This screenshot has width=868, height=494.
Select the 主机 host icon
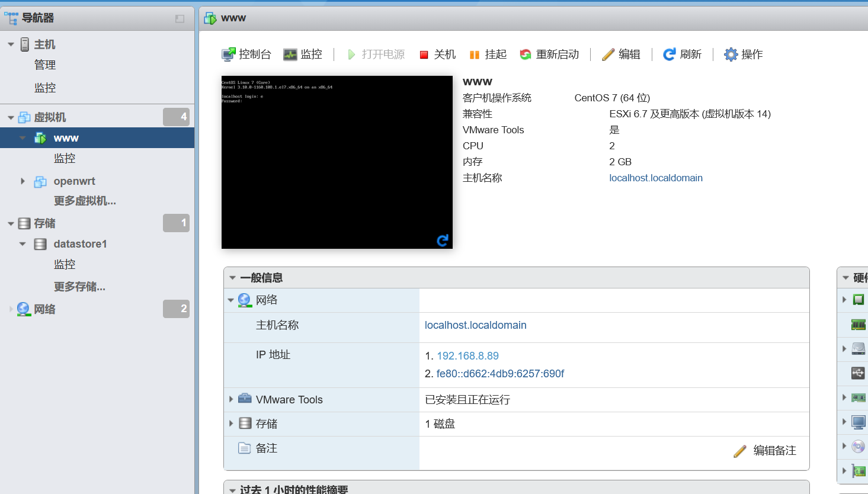tap(25, 44)
